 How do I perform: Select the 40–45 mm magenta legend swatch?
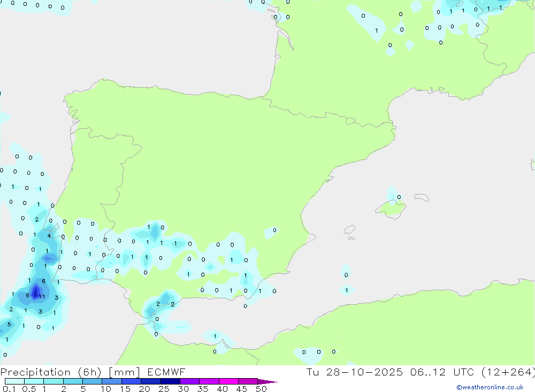(x=228, y=381)
